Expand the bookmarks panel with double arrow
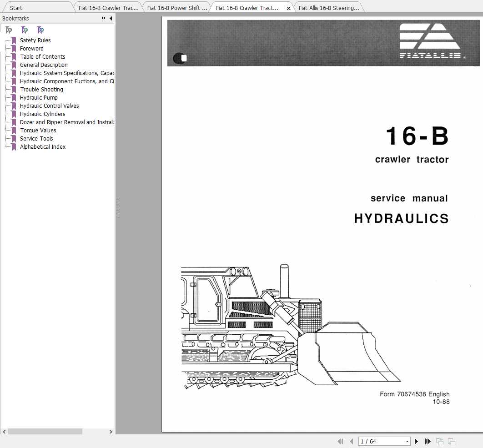 pyautogui.click(x=104, y=18)
